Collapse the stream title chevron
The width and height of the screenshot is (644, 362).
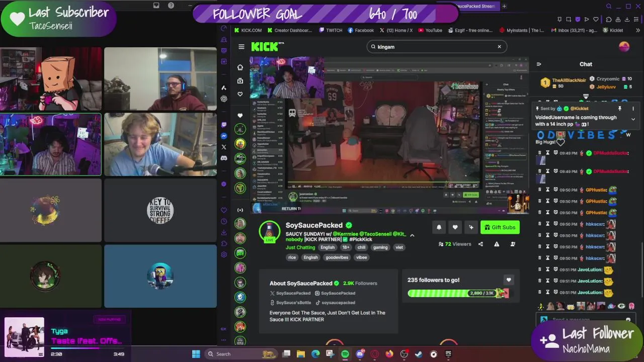412,235
